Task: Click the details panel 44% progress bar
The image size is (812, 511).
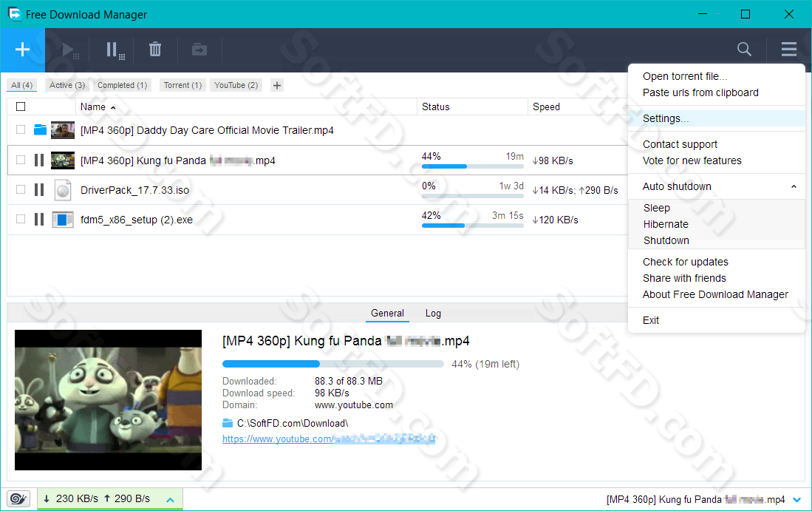Action: [x=333, y=364]
